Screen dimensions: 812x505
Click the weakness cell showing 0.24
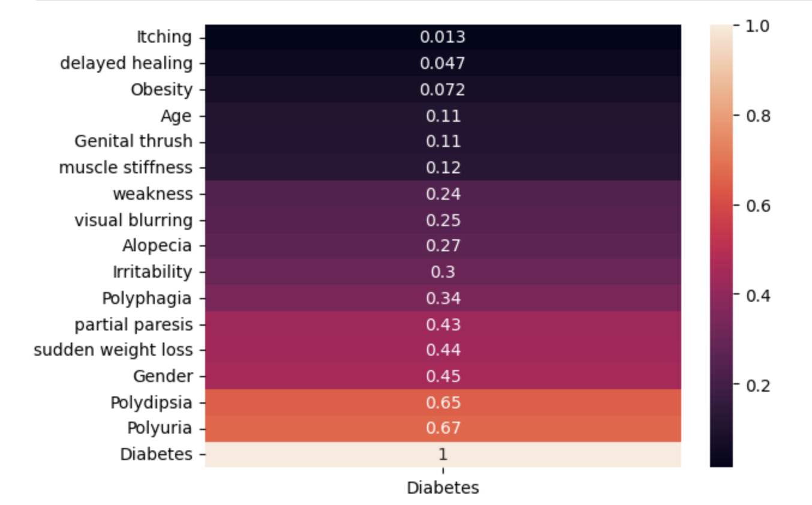[x=443, y=194]
